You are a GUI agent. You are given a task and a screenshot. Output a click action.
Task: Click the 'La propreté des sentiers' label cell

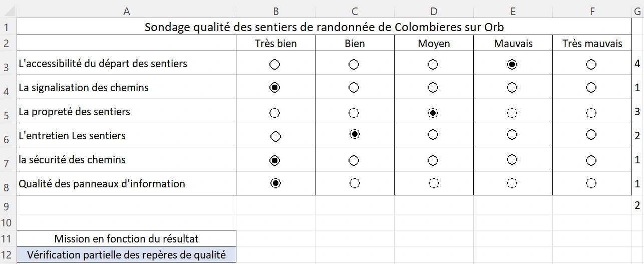point(126,112)
